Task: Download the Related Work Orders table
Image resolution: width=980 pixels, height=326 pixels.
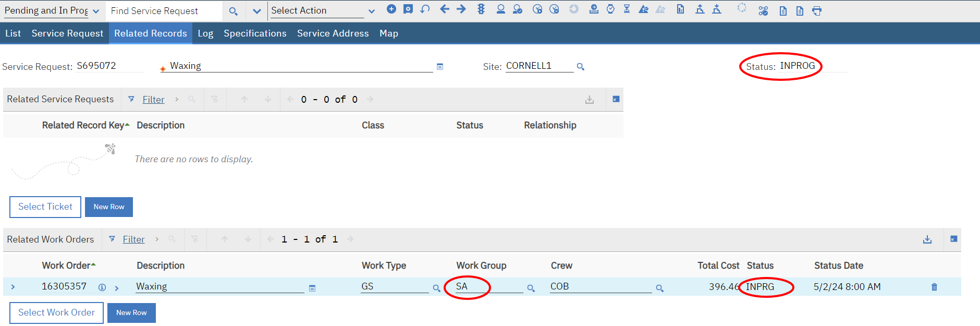Action: (927, 239)
